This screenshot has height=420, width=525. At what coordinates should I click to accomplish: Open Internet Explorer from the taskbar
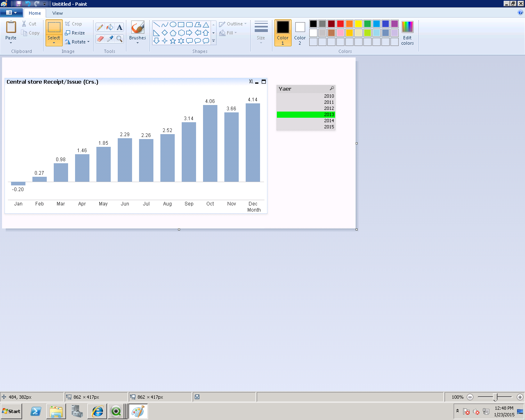[x=97, y=411]
